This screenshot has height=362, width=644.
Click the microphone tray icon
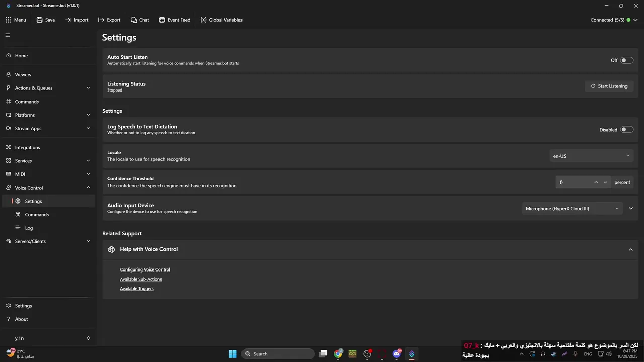pyautogui.click(x=575, y=354)
